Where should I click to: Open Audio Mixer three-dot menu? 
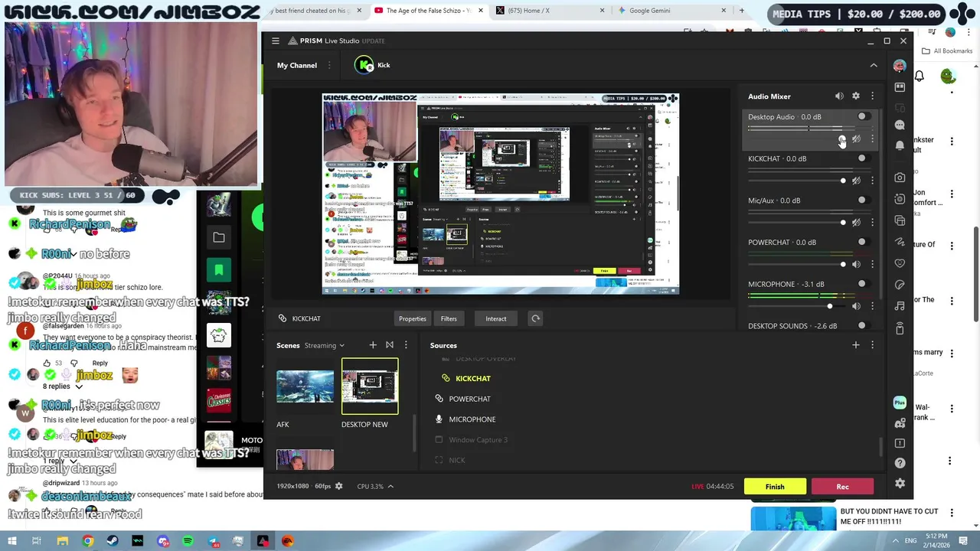coord(872,96)
